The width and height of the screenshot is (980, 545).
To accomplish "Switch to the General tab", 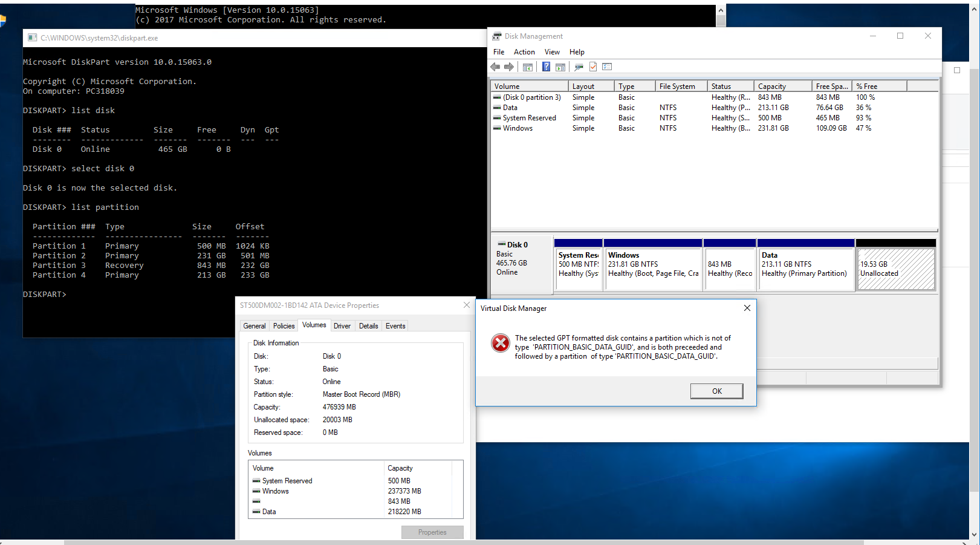I will click(255, 326).
